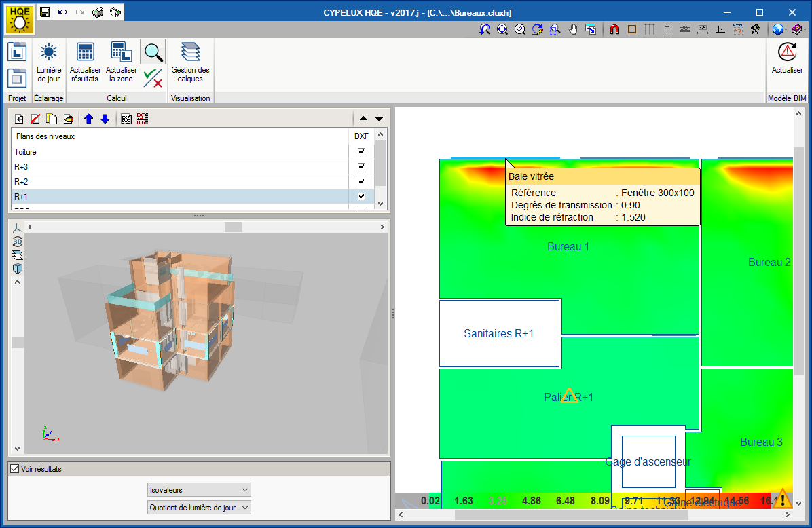Click the plan view horizontal scrollbar thumb

571,515
